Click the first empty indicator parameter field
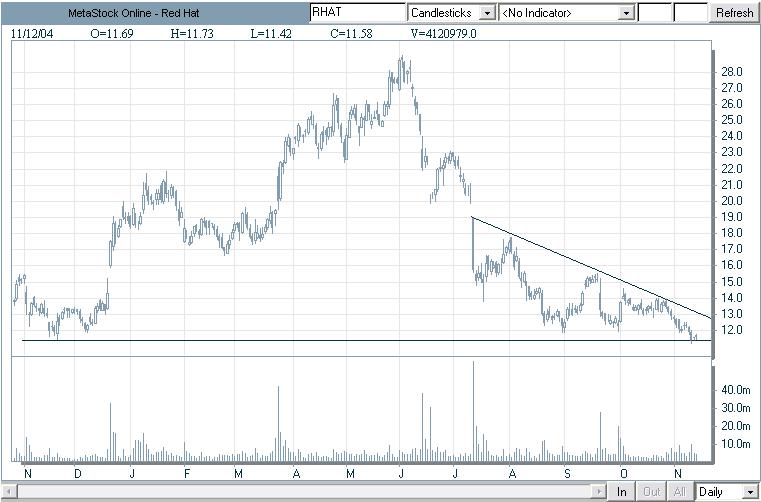The width and height of the screenshot is (761, 502). pyautogui.click(x=654, y=13)
